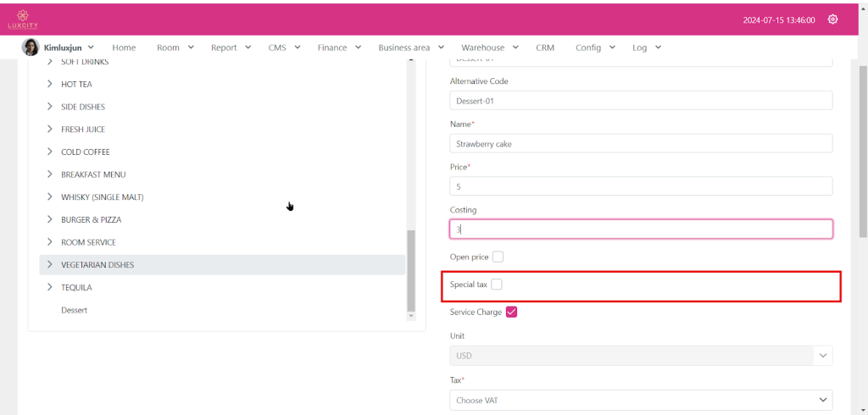868x415 pixels.
Task: Click the Kimluxjun user avatar
Action: click(31, 47)
